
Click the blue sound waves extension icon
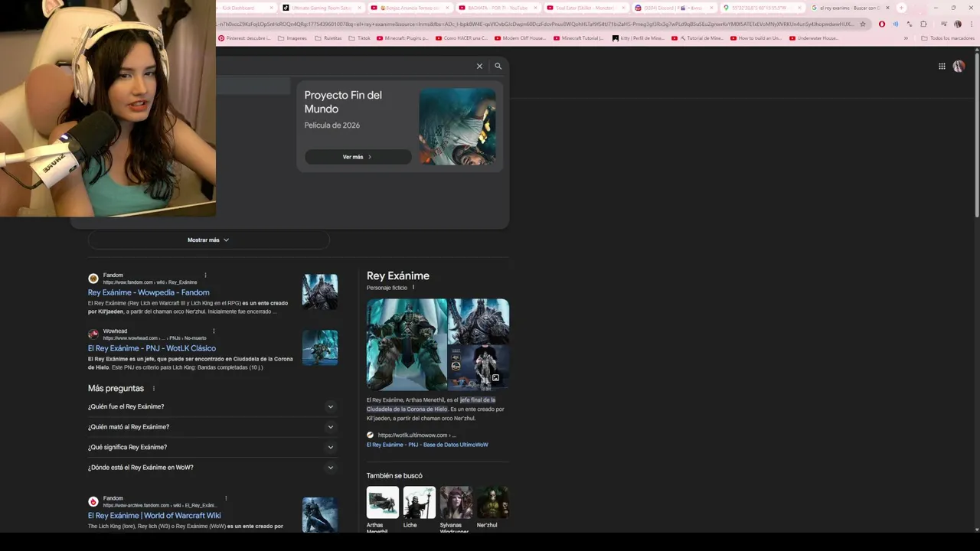(896, 24)
